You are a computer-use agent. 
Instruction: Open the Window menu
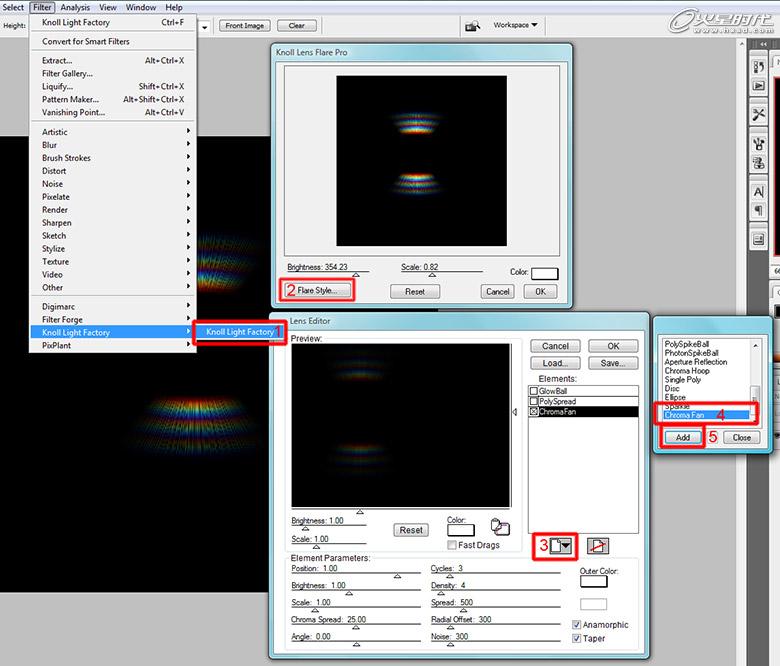141,7
